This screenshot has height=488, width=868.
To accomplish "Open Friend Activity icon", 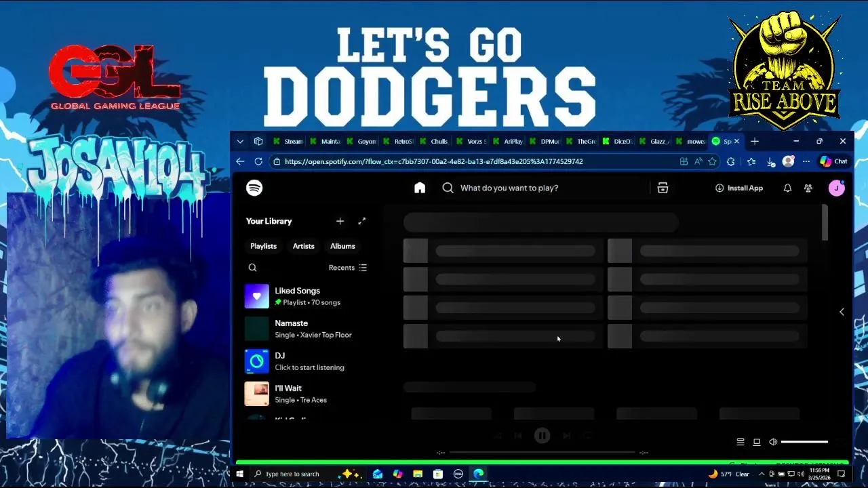I will point(808,188).
